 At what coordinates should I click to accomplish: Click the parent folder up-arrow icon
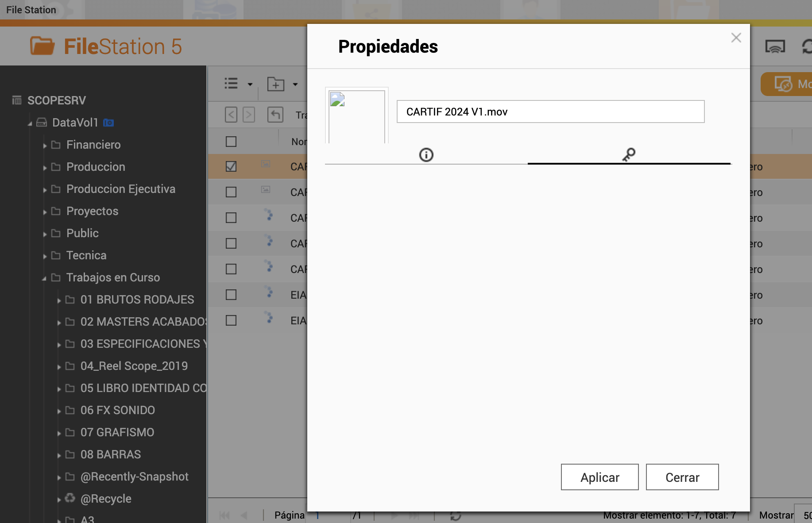click(x=275, y=115)
